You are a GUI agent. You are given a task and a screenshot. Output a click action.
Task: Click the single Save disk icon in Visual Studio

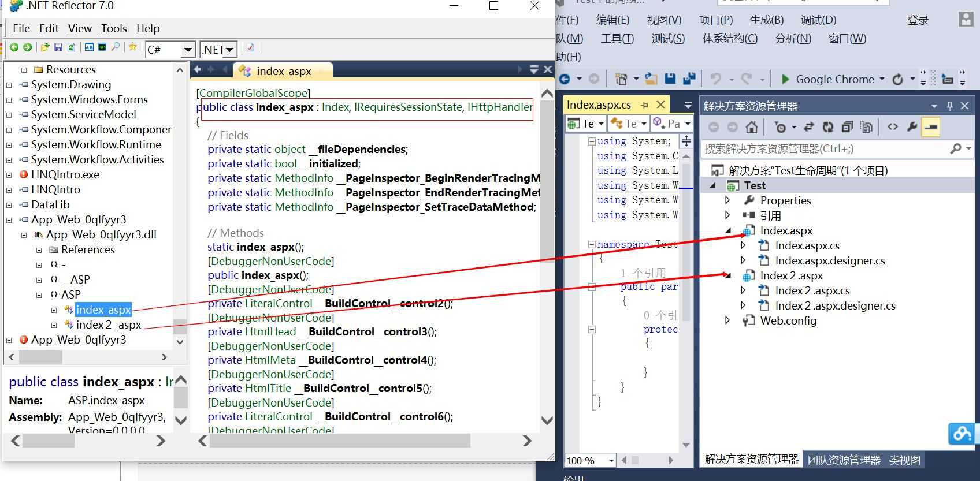point(670,79)
